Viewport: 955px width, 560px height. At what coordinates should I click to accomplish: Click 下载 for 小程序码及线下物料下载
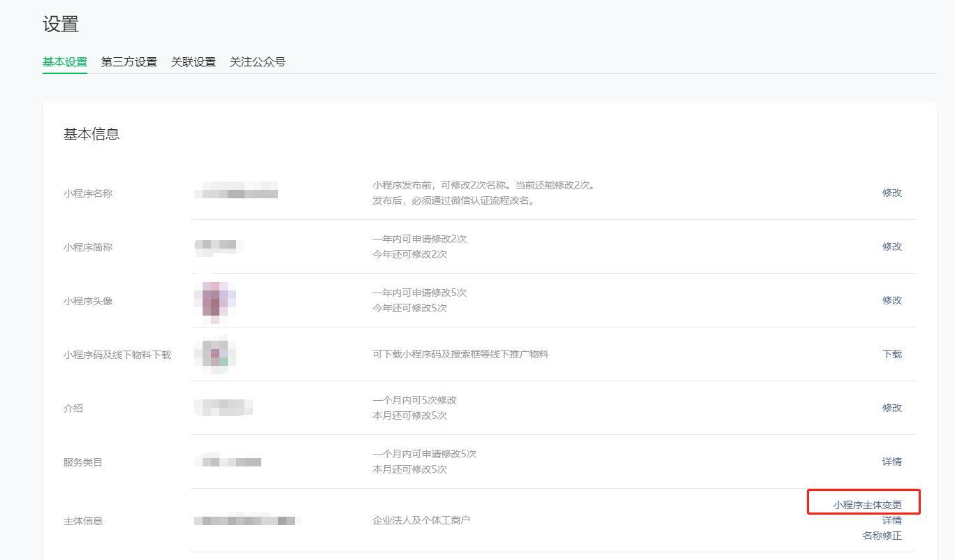tap(892, 354)
